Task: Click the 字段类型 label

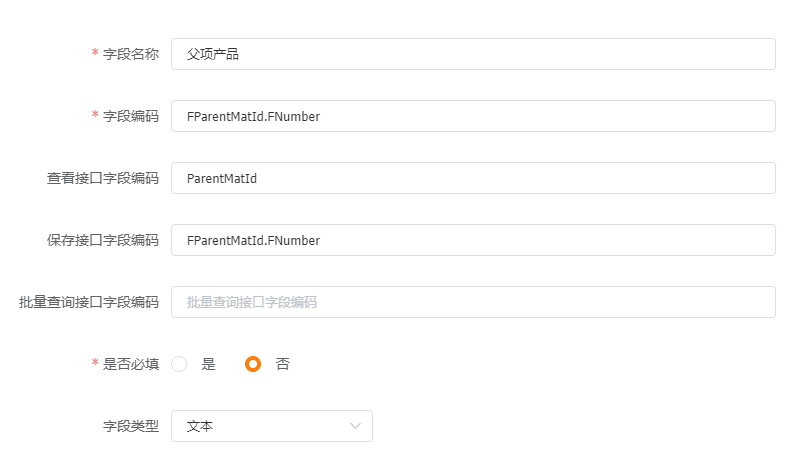Action: pos(131,426)
